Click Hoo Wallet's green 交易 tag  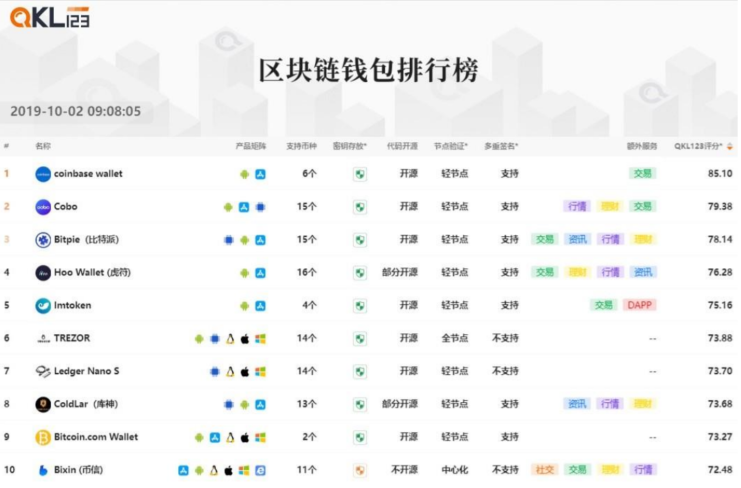[544, 273]
